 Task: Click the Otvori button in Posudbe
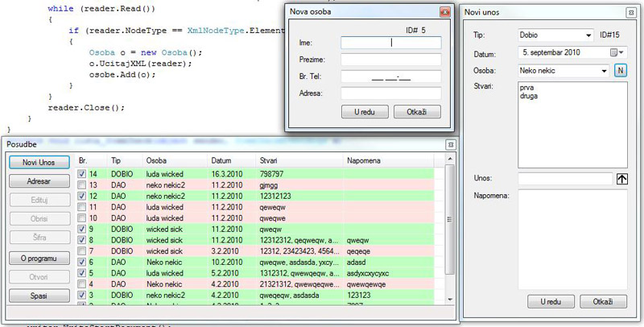(x=39, y=277)
